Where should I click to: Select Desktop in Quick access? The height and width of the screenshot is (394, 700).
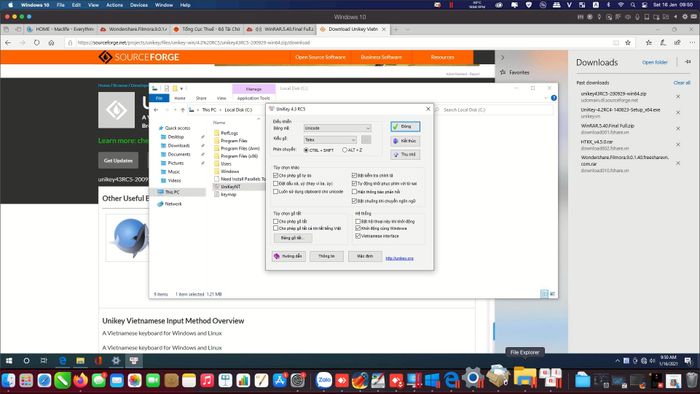click(176, 137)
